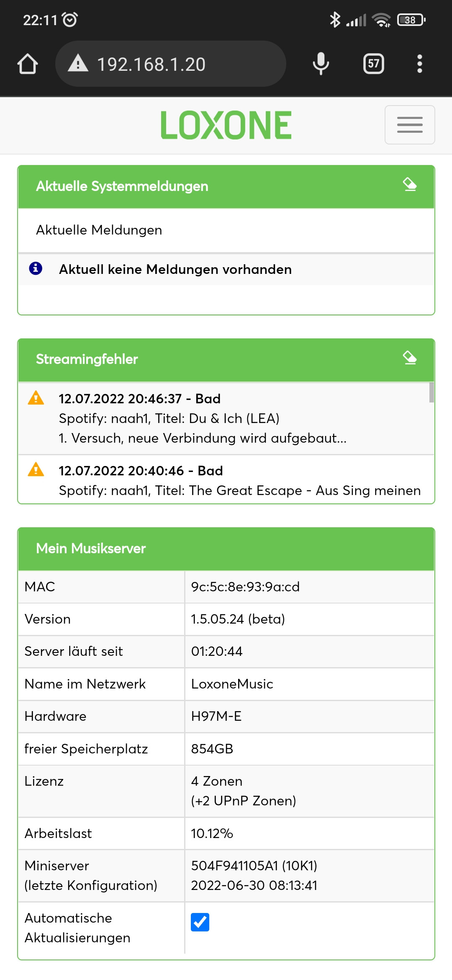Tap the voice search microphone icon
Screen dimensions: 452x980
[x=321, y=64]
